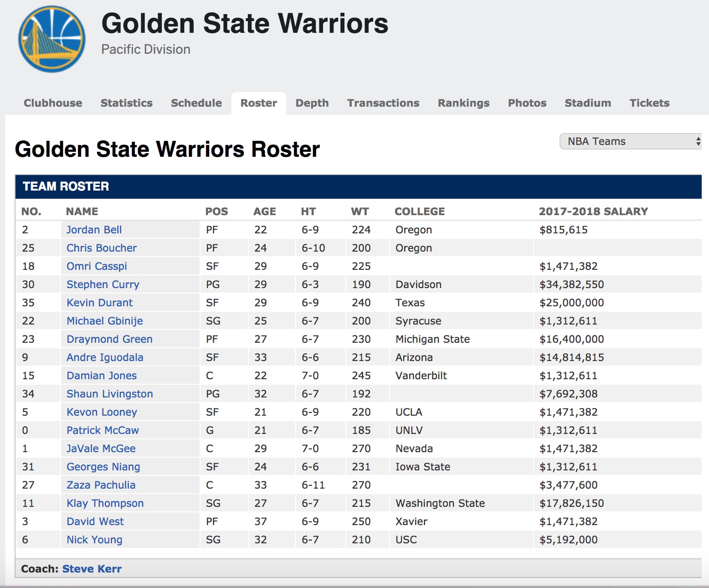Click the Vanderbilt college cell
Screen dimensions: 709x588
point(421,376)
